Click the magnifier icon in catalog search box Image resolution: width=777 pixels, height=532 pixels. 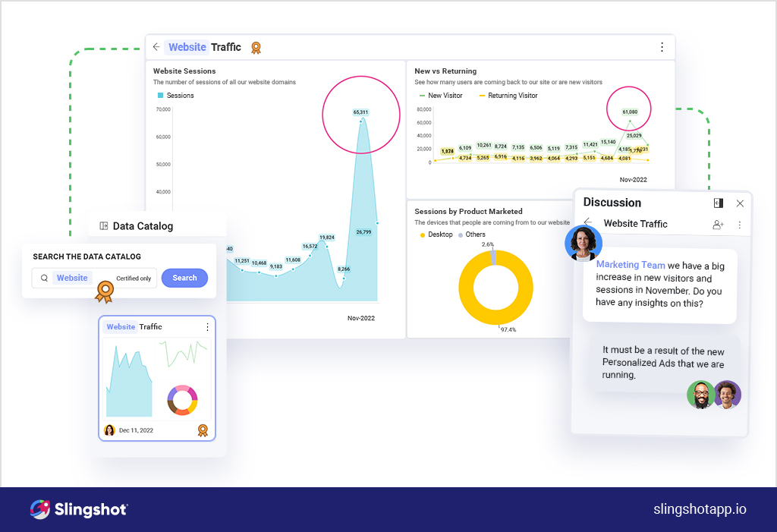(45, 279)
